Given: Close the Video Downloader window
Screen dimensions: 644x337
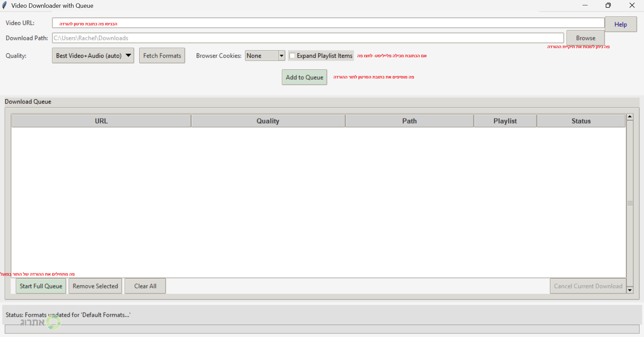Looking at the screenshot, I should (632, 5).
